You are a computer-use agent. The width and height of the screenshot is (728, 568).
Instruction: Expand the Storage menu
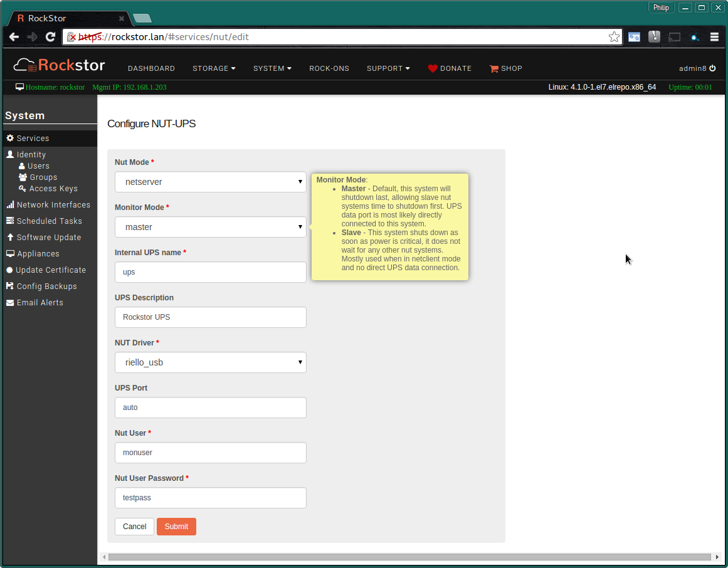tap(214, 68)
